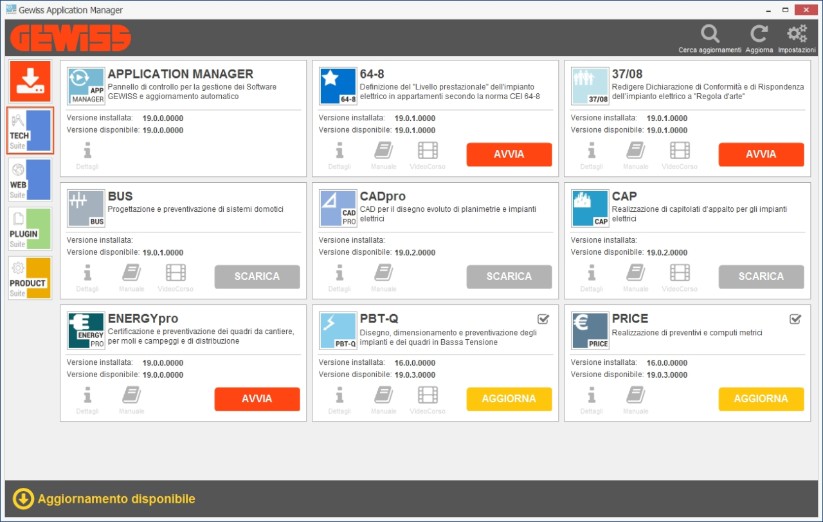Select the PRODUCT Suite tab
The image size is (823, 522).
(30, 278)
